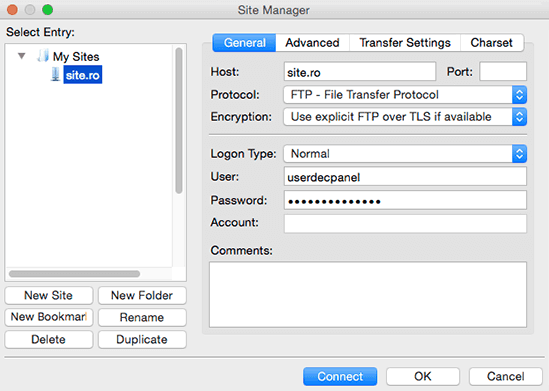Image resolution: width=549 pixels, height=391 pixels.
Task: Collapse the My Sites tree node
Action: (22, 56)
